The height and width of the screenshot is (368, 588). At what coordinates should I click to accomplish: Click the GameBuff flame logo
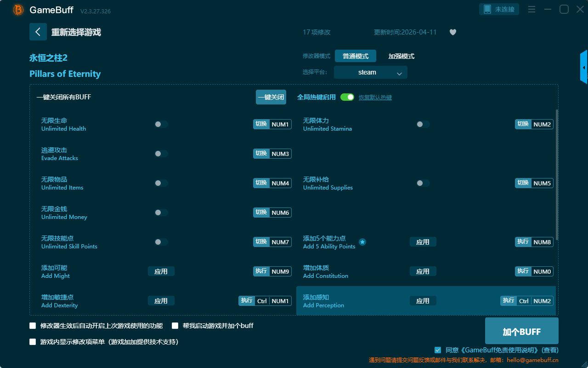click(18, 10)
